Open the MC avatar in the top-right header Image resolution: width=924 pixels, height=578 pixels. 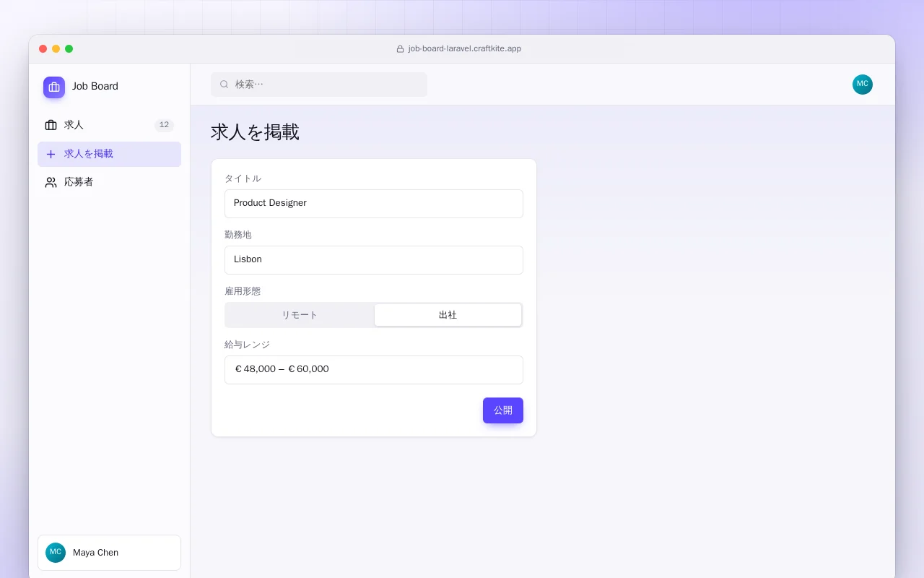[863, 85]
